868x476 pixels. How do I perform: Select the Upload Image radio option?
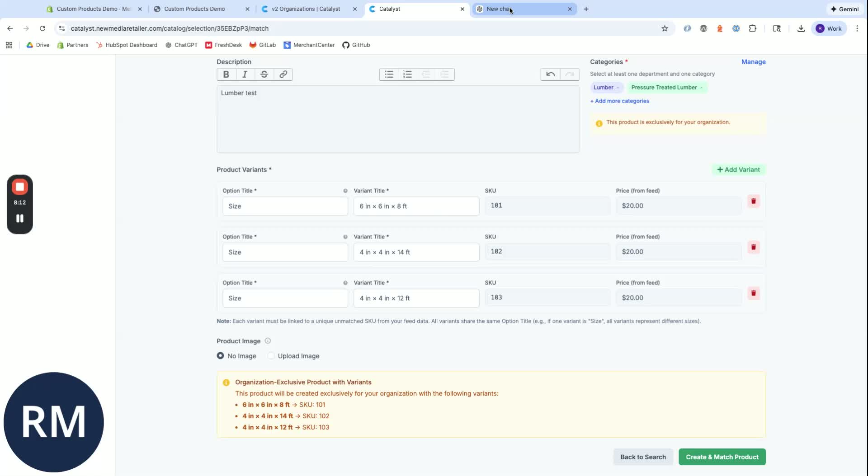pyautogui.click(x=271, y=356)
